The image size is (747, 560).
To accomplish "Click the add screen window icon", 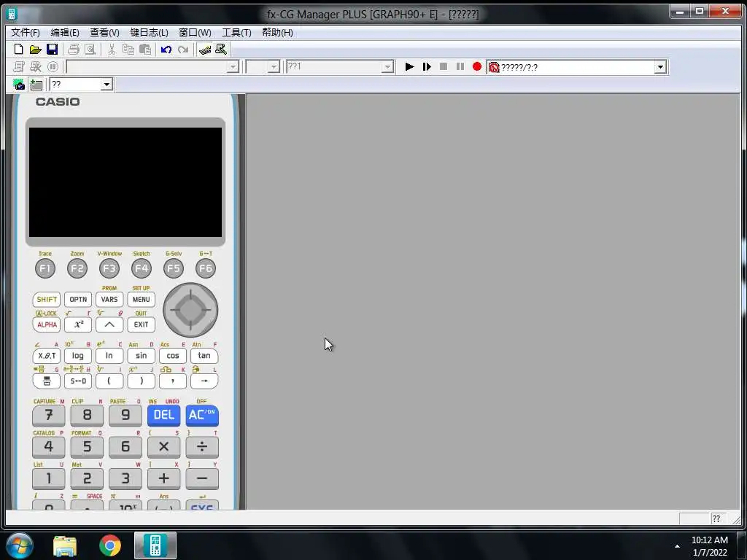I will (36, 85).
